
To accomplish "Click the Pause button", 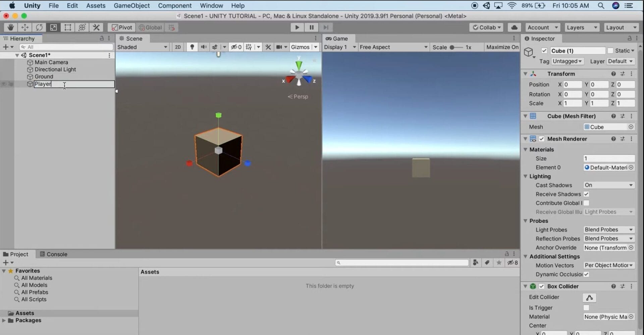I will point(311,28).
